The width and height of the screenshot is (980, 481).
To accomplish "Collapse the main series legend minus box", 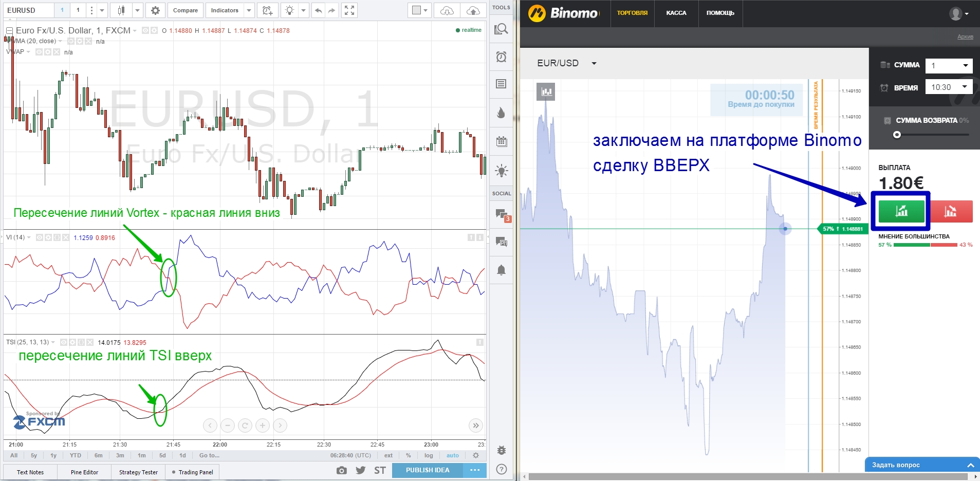I will point(9,31).
